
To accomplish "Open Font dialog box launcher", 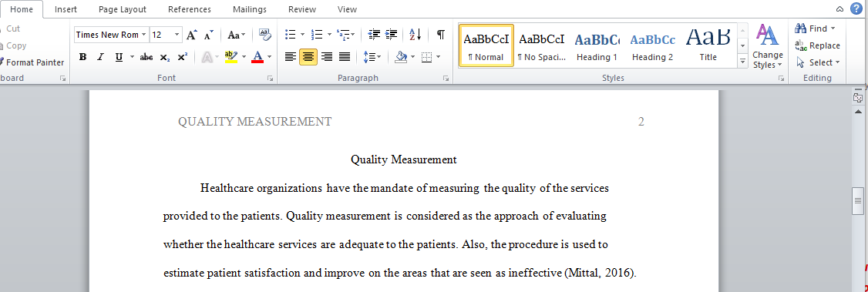I will 270,79.
